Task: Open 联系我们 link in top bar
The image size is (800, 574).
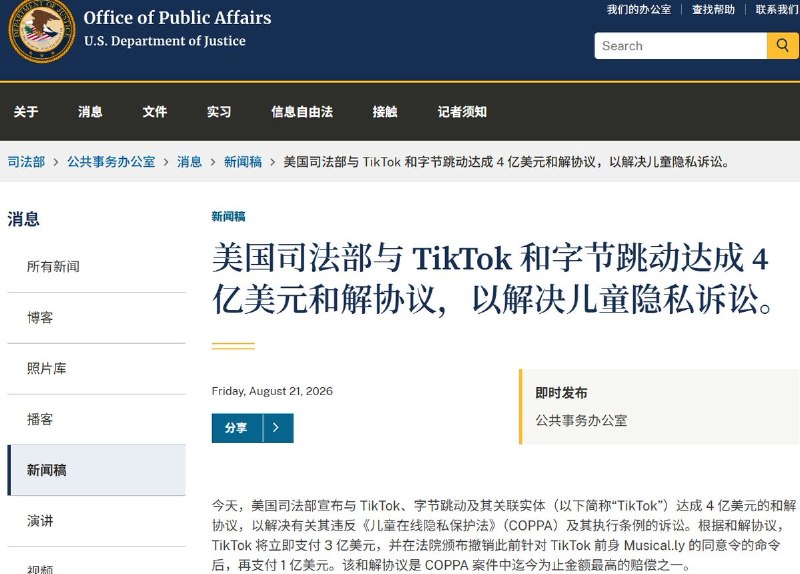Action: 777,9
